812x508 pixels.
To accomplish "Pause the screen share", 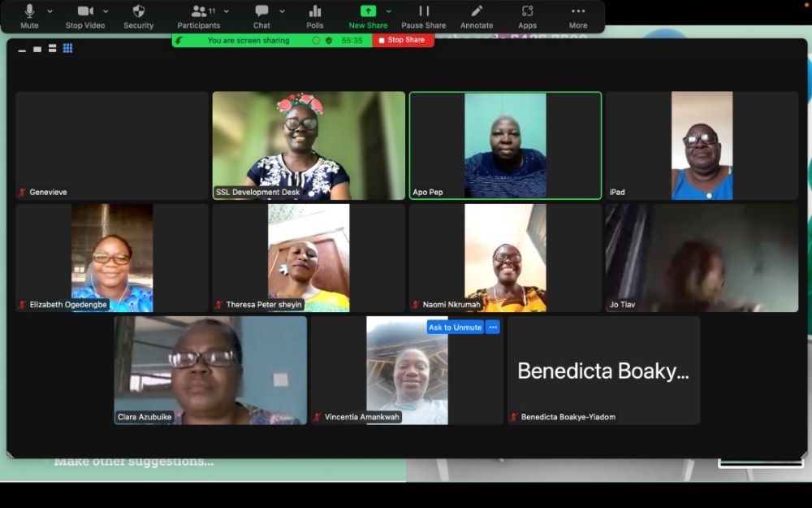I will (x=424, y=11).
